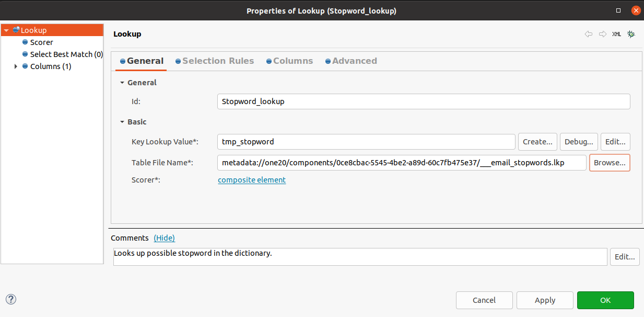Hide the Comments section
The width and height of the screenshot is (644, 317).
coord(164,237)
